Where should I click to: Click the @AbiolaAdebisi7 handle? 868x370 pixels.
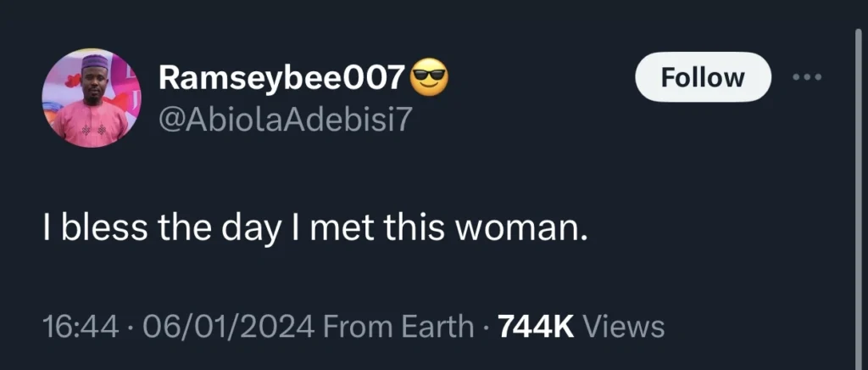285,121
